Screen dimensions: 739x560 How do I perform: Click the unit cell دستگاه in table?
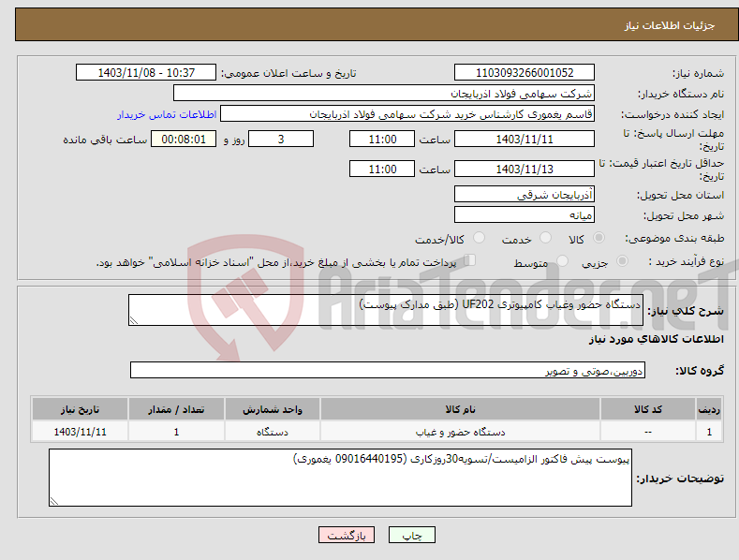point(273,432)
